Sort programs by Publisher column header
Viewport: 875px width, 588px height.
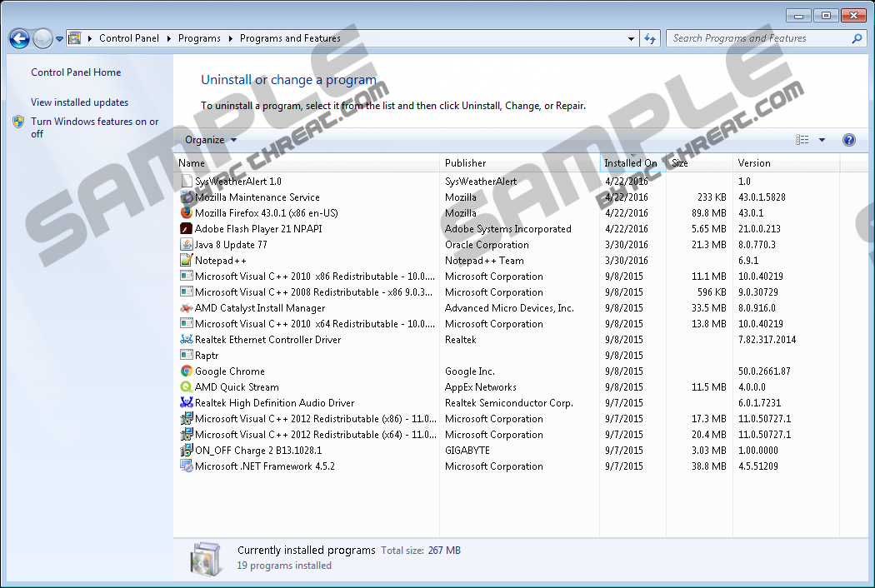[465, 163]
